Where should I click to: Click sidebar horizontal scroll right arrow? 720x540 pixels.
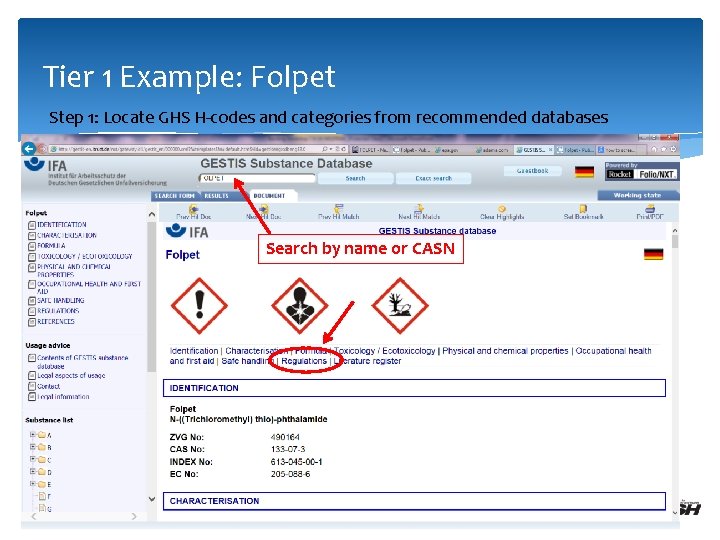click(134, 517)
